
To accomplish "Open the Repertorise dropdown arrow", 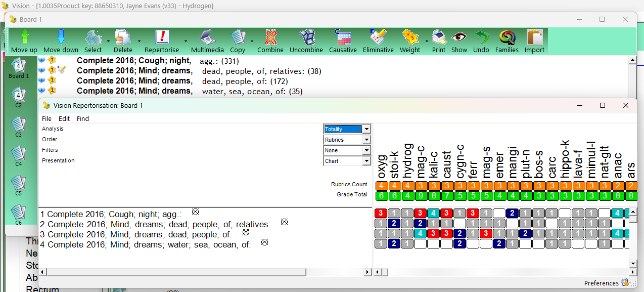I will tap(186, 41).
